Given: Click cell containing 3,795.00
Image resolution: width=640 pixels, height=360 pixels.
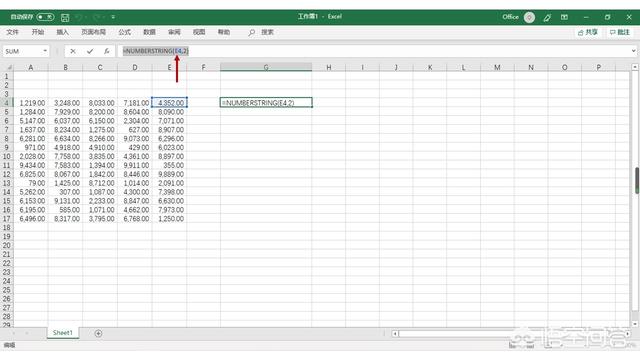Looking at the screenshot, I should pos(100,219).
